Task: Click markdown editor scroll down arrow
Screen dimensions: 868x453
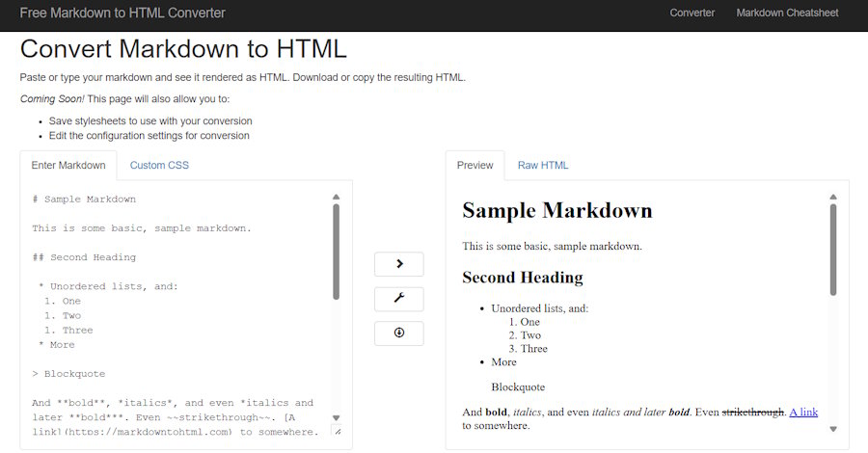Action: pyautogui.click(x=336, y=418)
